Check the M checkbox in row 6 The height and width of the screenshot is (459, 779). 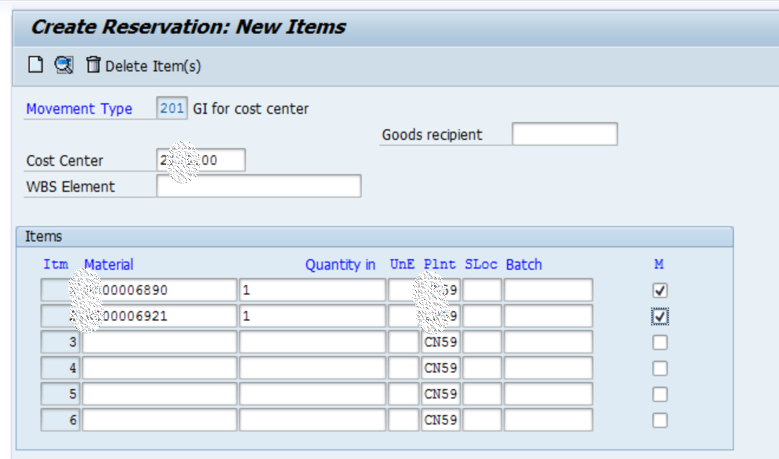click(x=660, y=420)
